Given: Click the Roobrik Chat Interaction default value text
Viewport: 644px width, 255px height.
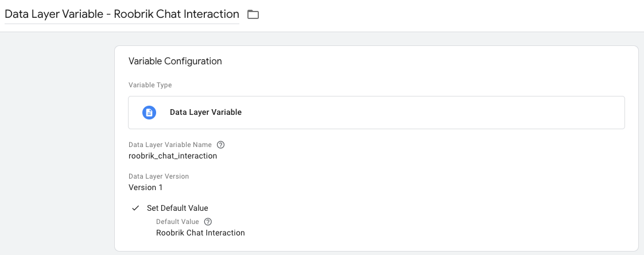Looking at the screenshot, I should [200, 233].
